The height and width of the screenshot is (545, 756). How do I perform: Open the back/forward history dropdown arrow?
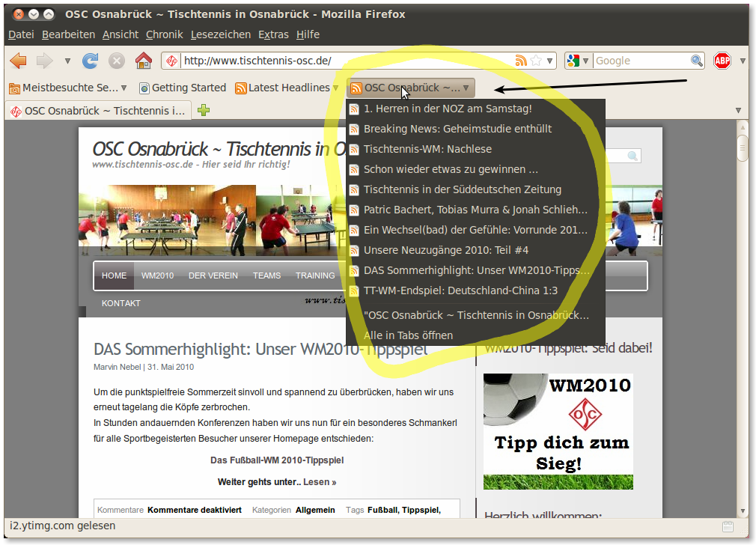click(67, 61)
